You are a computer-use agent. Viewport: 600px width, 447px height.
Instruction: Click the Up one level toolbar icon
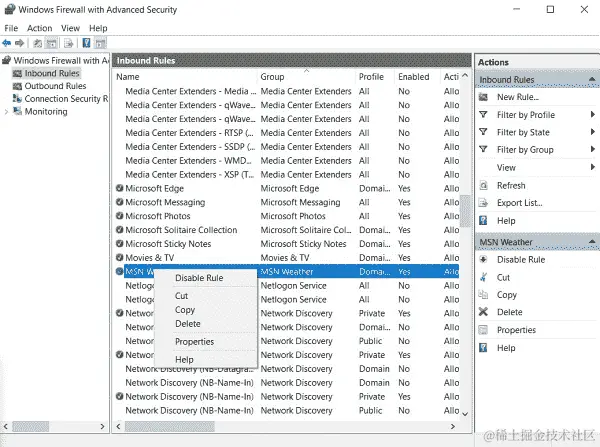point(38,43)
